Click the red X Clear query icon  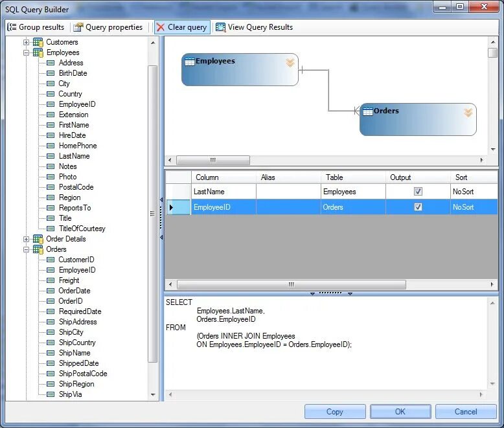click(161, 27)
